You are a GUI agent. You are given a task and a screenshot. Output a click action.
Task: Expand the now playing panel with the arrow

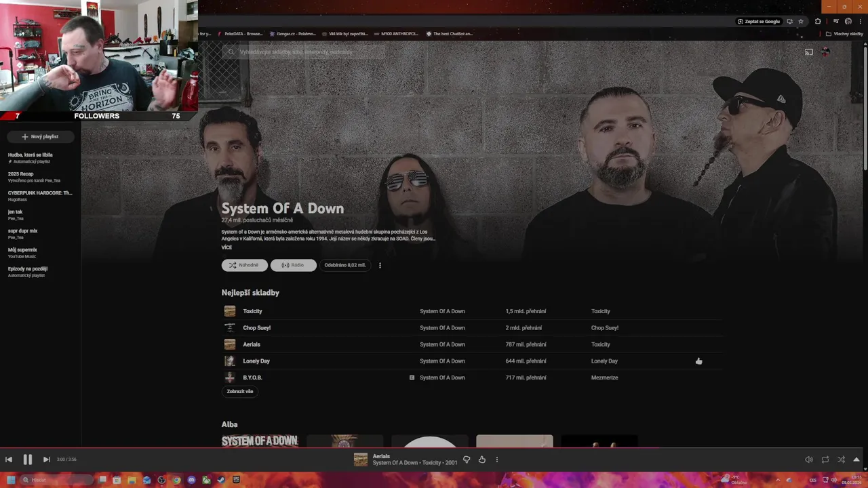(x=856, y=460)
